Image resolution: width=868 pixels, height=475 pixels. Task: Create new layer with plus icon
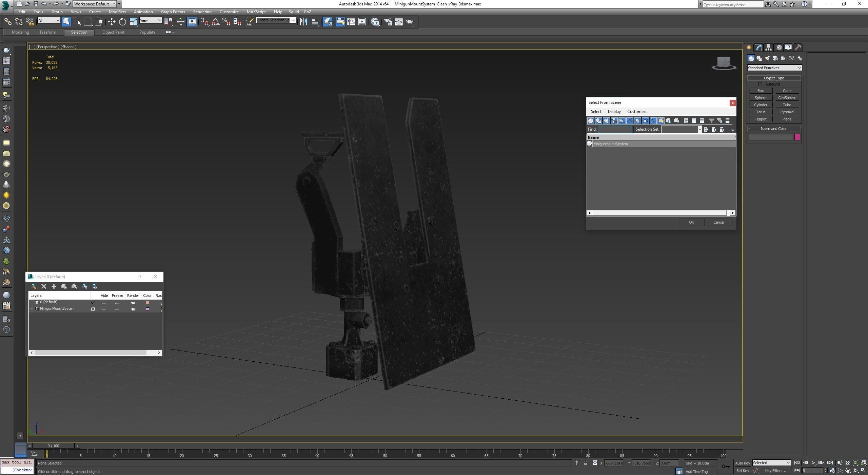54,286
